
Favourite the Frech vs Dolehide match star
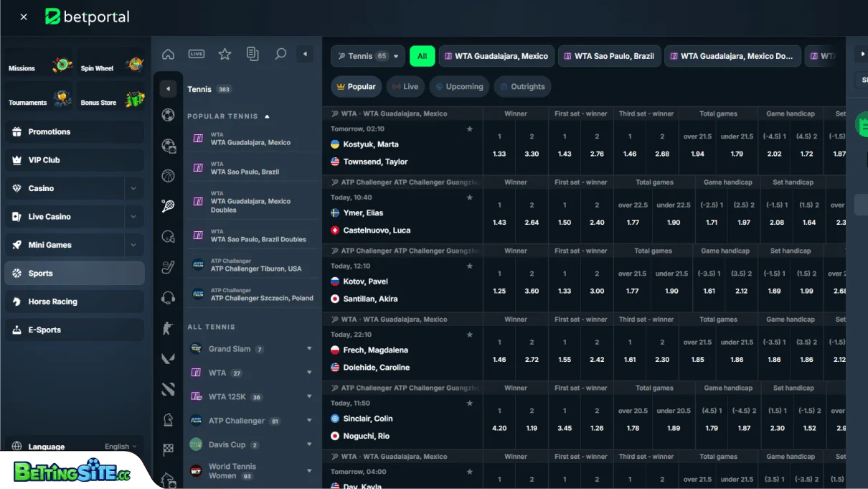[470, 335]
